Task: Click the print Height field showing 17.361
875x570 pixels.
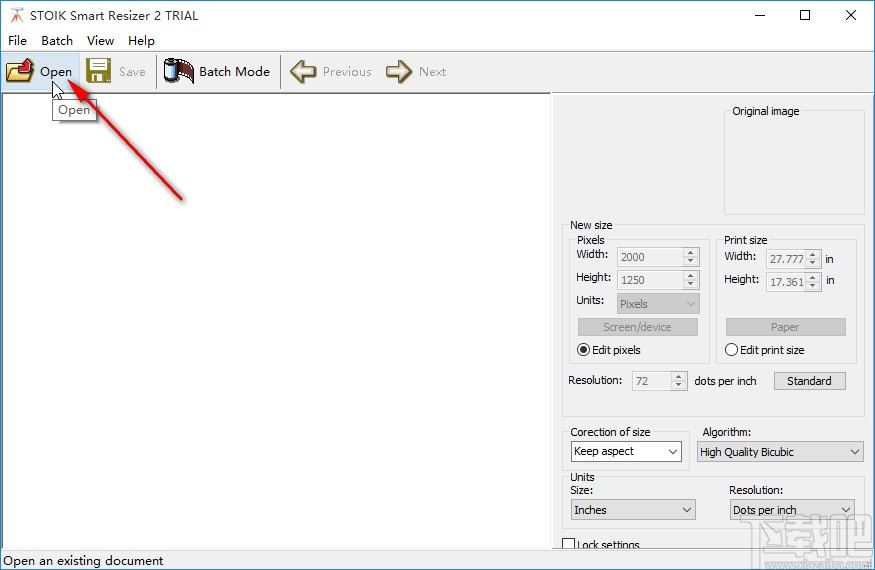Action: click(x=786, y=282)
